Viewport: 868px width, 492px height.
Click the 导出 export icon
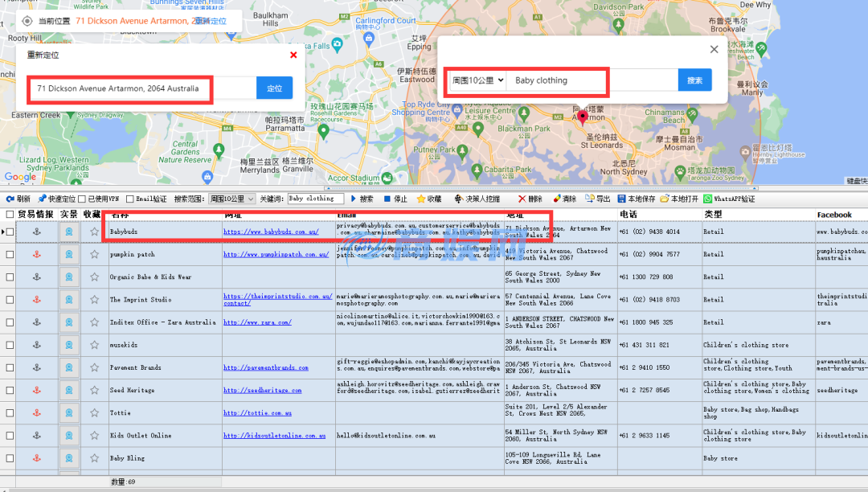pyautogui.click(x=590, y=199)
